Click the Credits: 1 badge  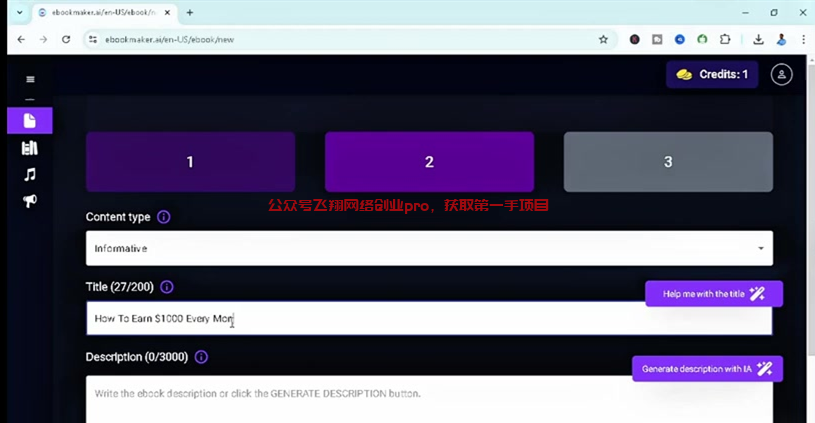tap(712, 74)
